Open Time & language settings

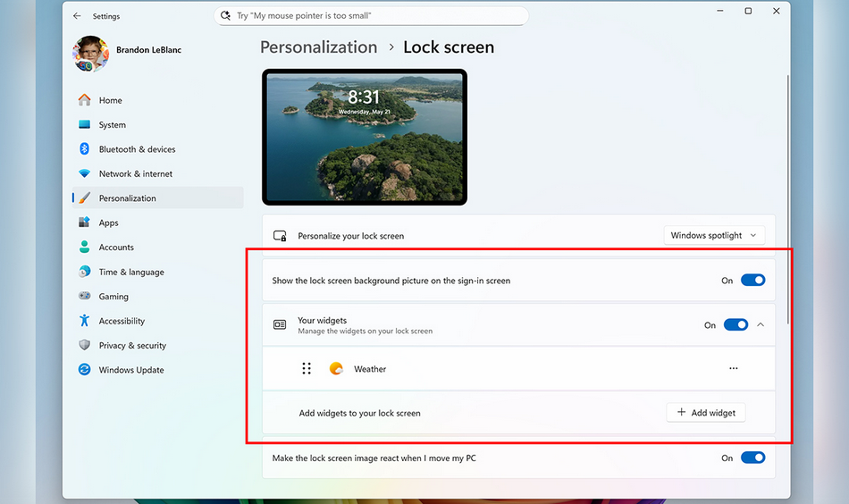pos(157,272)
